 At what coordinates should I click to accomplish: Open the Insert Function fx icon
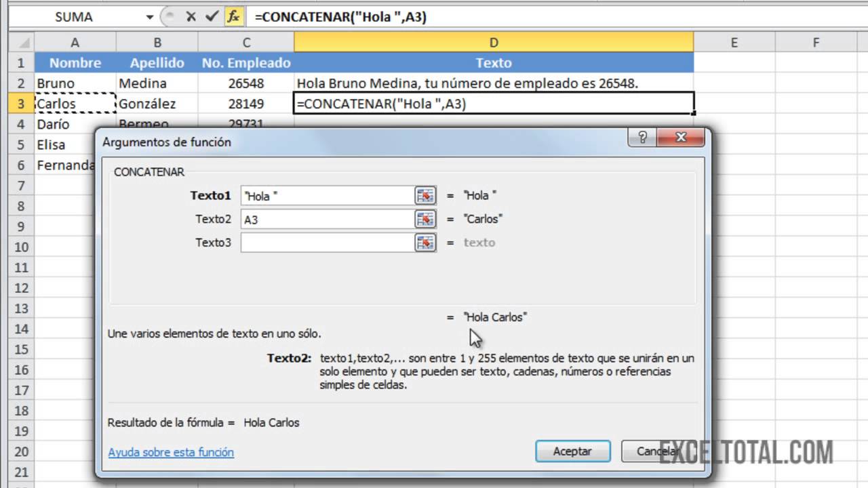coord(233,17)
